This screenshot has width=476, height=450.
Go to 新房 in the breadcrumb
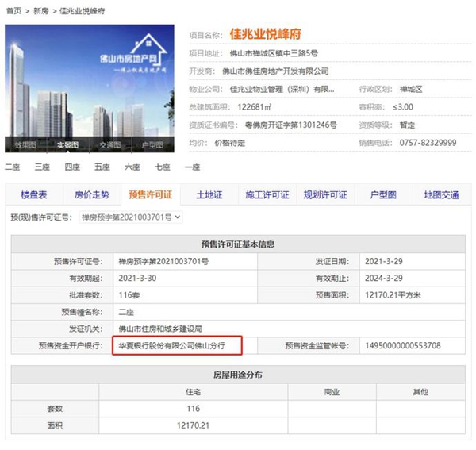[x=42, y=11]
